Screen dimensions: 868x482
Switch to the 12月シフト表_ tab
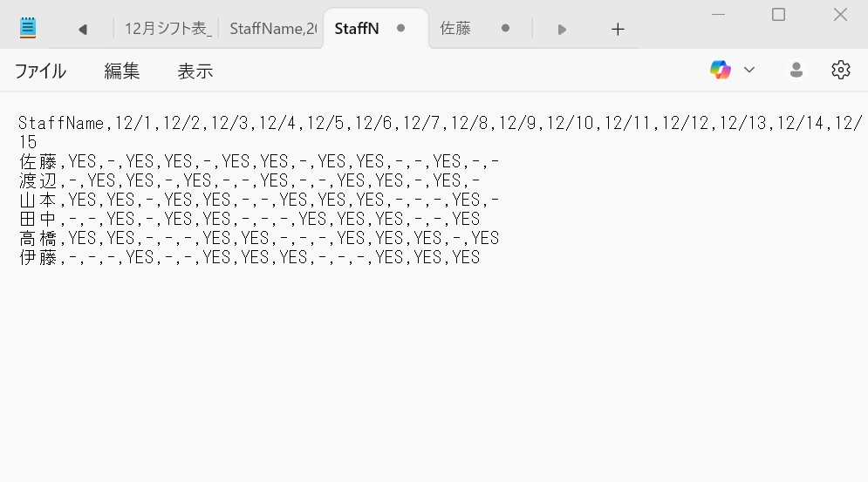[x=167, y=29]
